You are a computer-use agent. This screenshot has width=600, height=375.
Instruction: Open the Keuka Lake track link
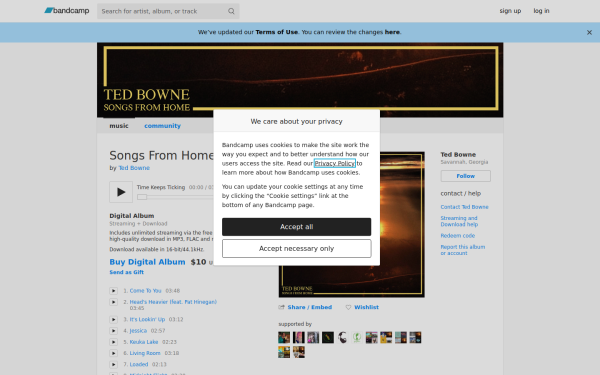coord(144,342)
